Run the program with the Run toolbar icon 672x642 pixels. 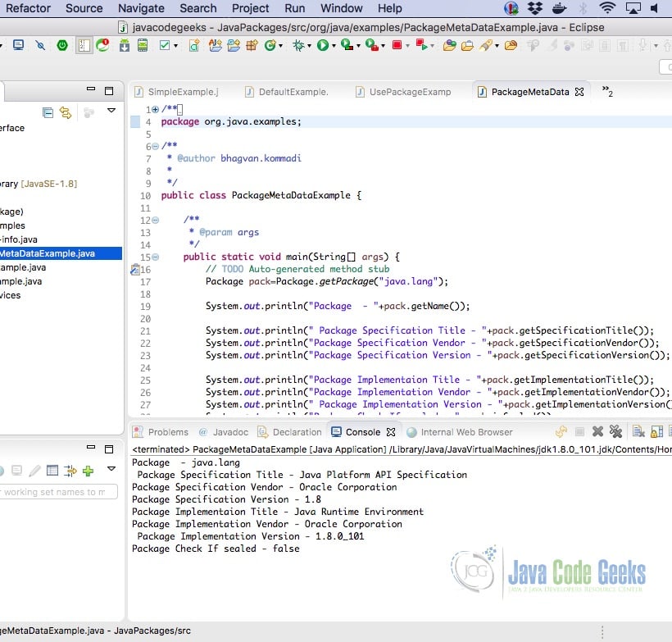[322, 45]
